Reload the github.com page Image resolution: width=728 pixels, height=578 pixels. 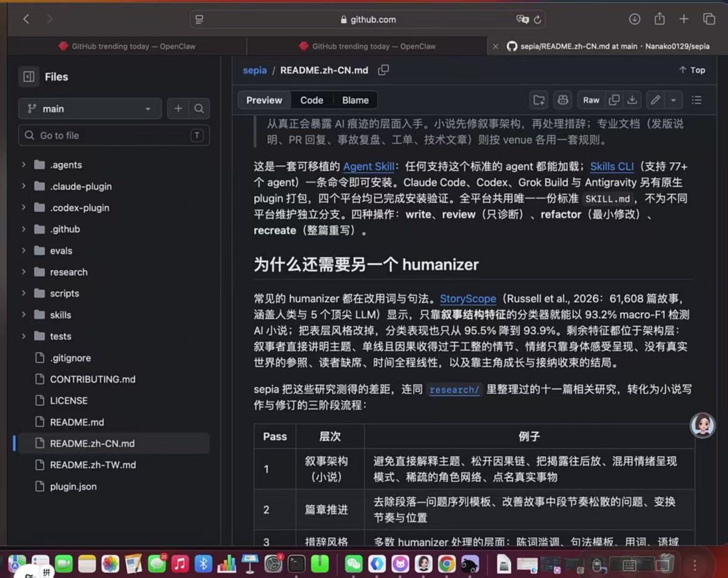pos(537,19)
